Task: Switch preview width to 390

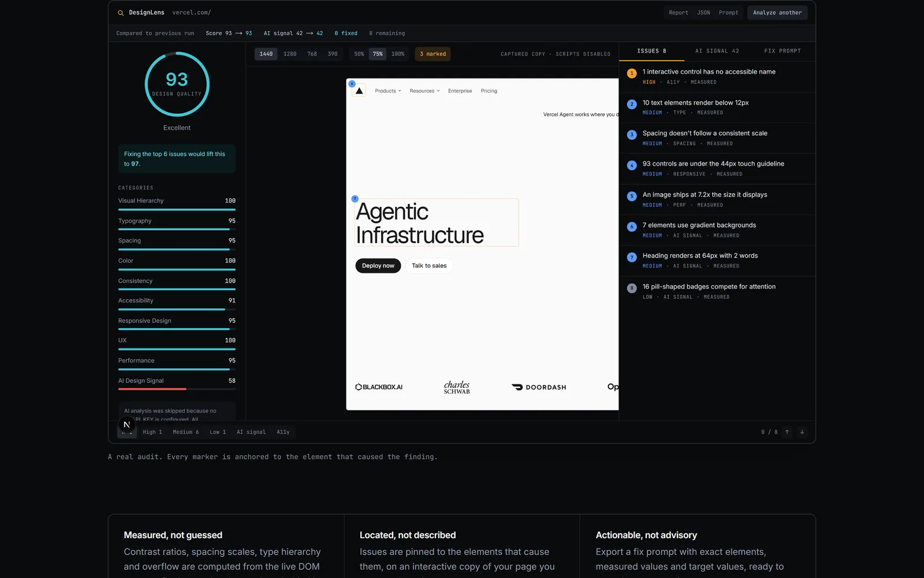Action: pyautogui.click(x=333, y=54)
